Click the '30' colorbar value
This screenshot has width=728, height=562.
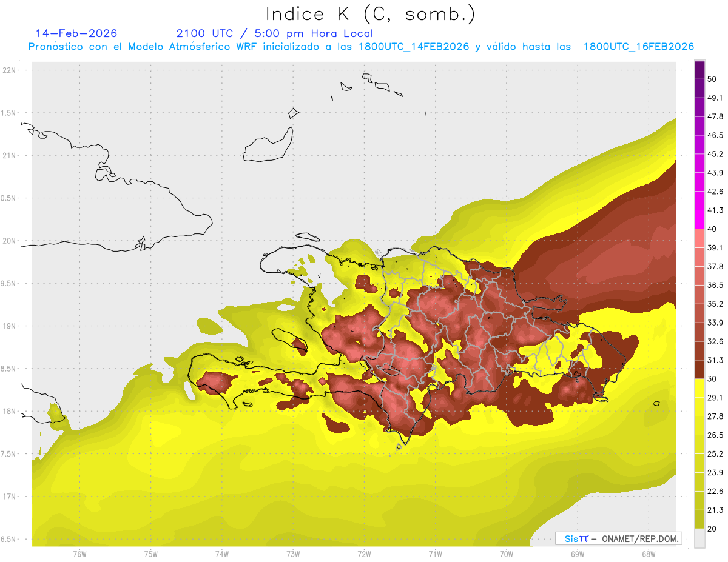712,379
